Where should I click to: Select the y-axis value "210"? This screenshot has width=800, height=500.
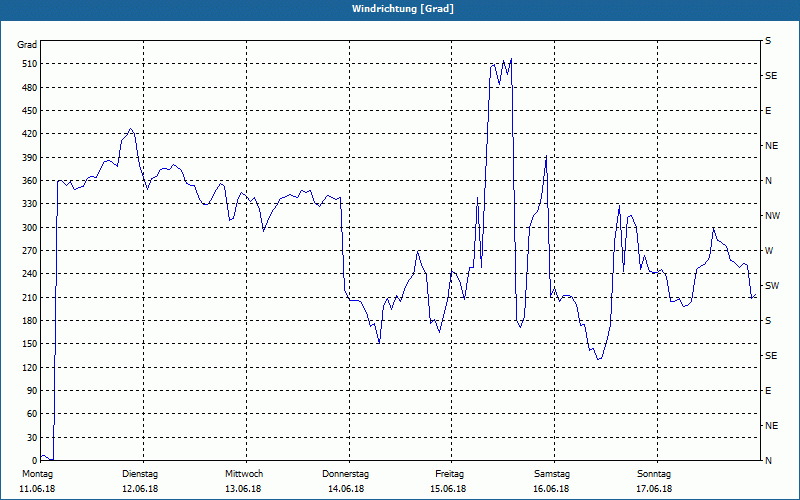30,297
